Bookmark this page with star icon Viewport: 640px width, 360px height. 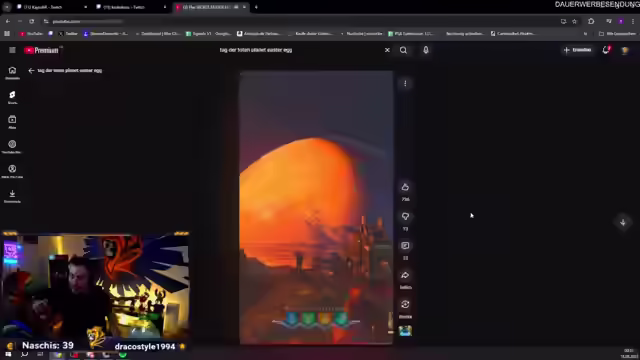coord(574,21)
